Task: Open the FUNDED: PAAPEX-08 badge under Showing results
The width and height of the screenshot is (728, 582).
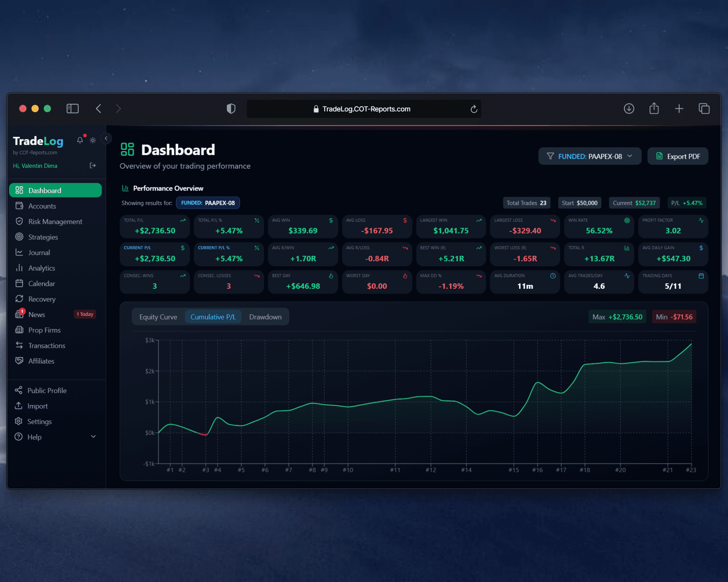Action: 208,203
